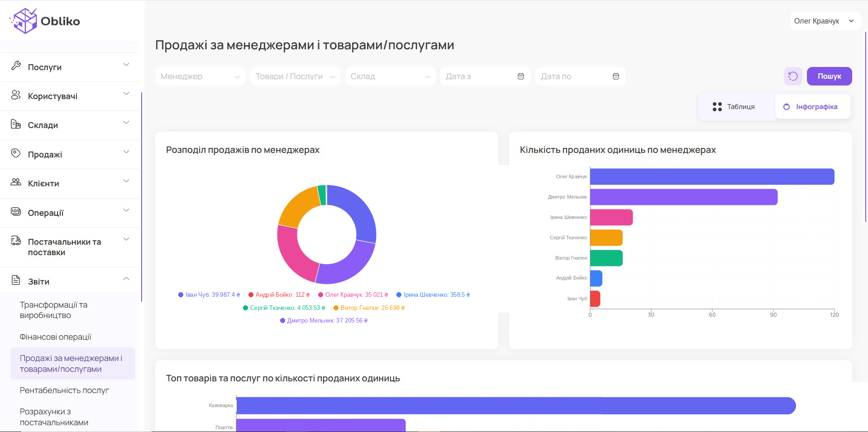Switch to the Таблиця view tab
The width and height of the screenshot is (868, 432).
734,107
